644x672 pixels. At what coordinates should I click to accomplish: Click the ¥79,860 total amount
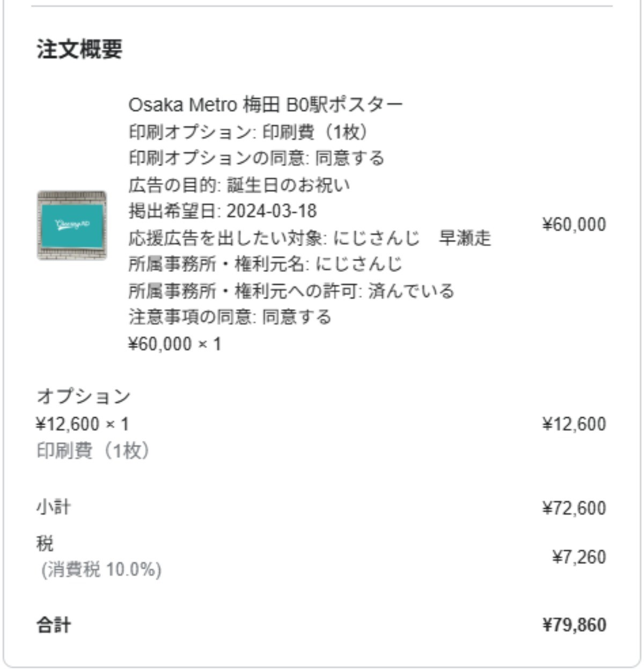tap(574, 625)
